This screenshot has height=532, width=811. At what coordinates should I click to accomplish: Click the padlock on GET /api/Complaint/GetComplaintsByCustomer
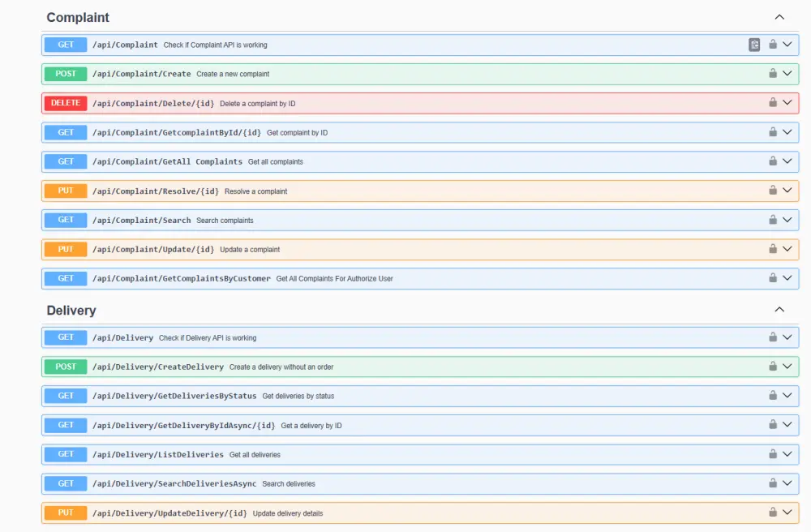773,278
